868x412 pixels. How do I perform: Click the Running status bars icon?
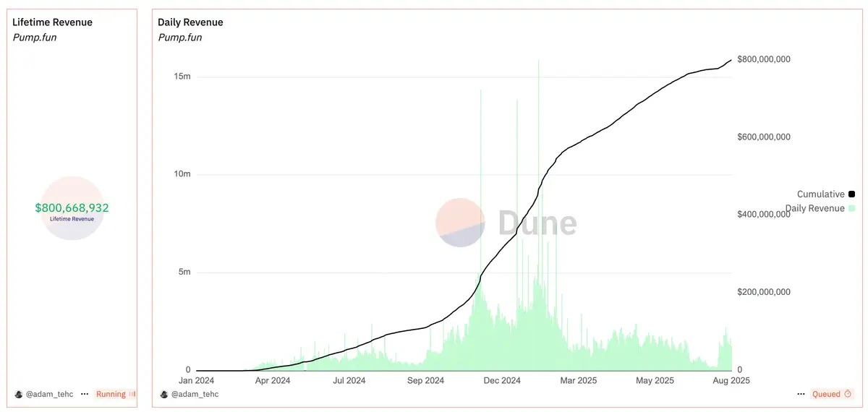(132, 394)
